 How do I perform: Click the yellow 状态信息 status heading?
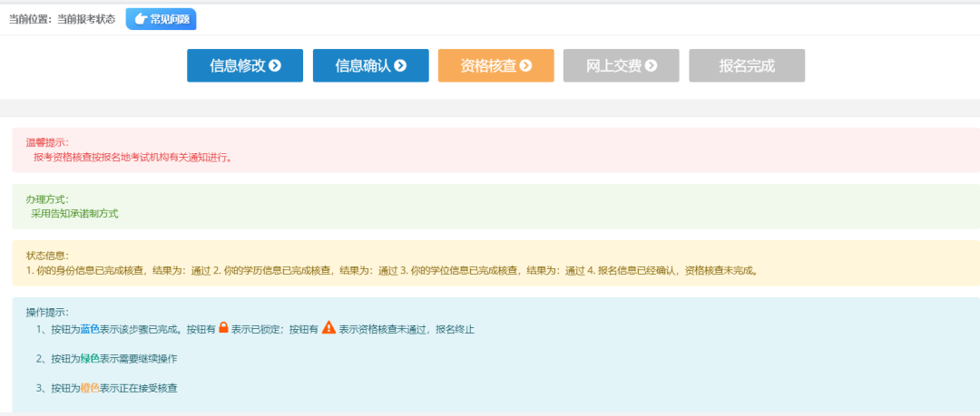tap(46, 256)
